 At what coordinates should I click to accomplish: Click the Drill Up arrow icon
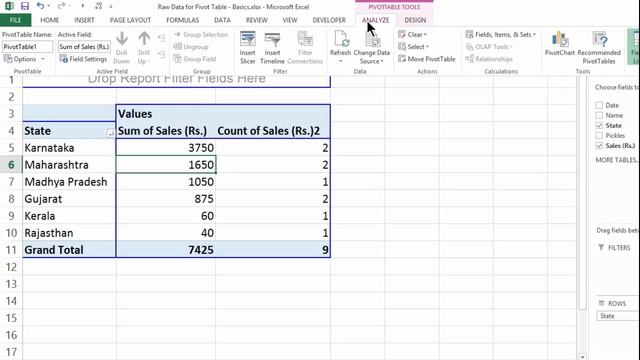[x=144, y=39]
